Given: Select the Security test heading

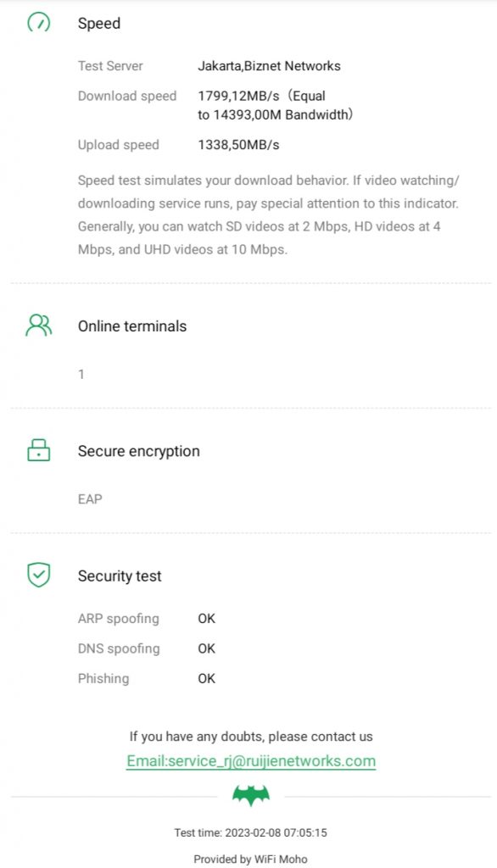Looking at the screenshot, I should click(x=120, y=576).
